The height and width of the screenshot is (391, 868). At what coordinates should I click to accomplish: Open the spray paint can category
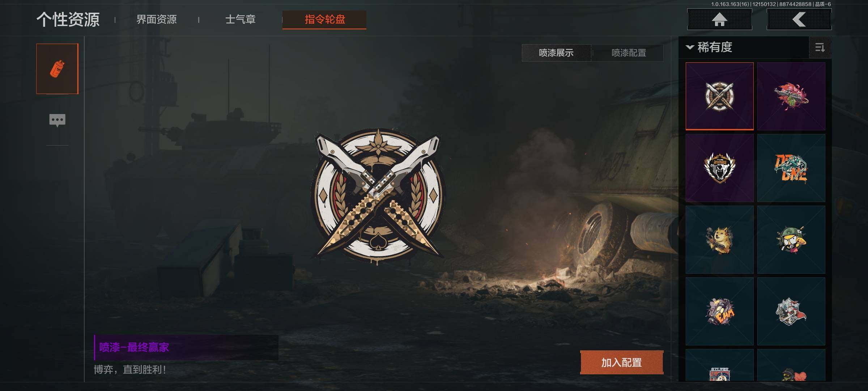(x=57, y=69)
